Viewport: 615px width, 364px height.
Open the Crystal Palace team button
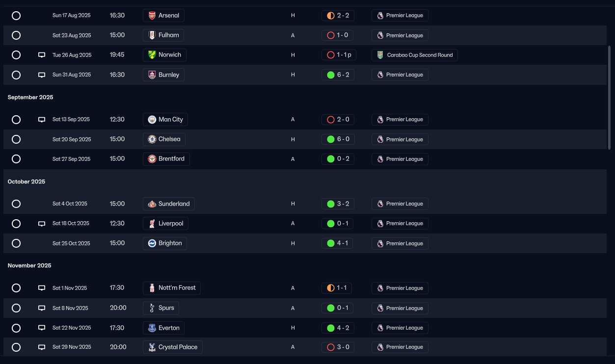[172, 347]
